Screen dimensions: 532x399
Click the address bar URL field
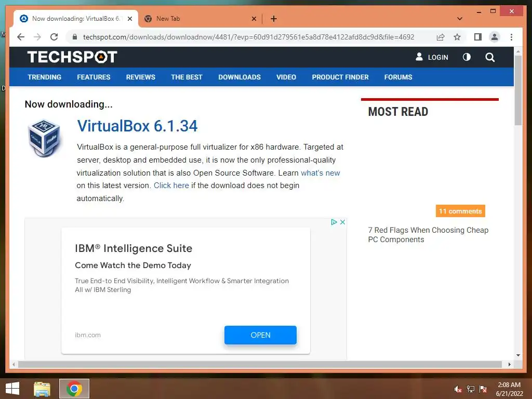click(x=248, y=37)
